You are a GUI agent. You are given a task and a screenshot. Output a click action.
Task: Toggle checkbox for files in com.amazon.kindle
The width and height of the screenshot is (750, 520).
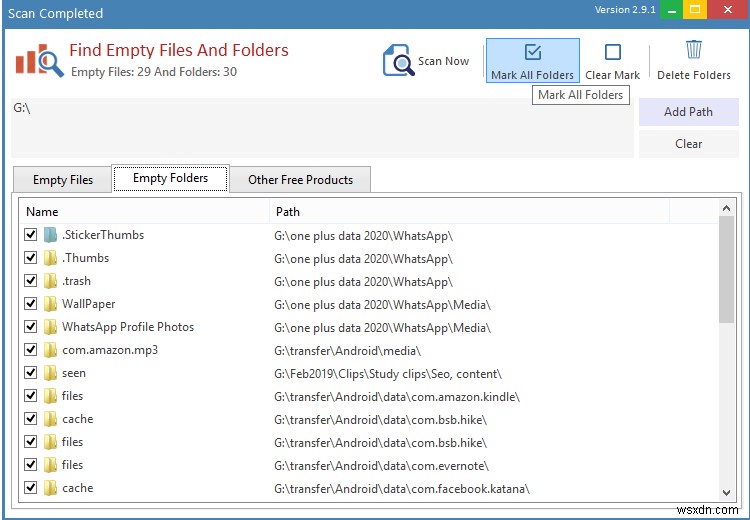click(x=31, y=395)
